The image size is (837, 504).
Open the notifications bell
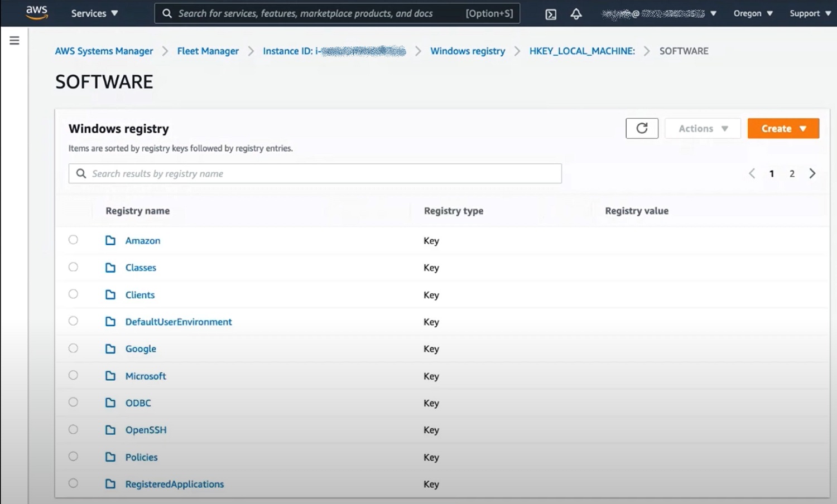(x=576, y=14)
